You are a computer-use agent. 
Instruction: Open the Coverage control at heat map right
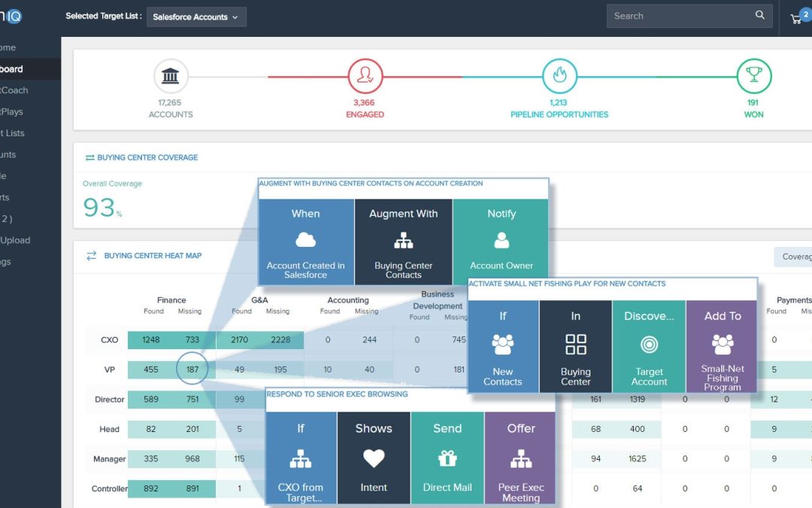pos(793,257)
